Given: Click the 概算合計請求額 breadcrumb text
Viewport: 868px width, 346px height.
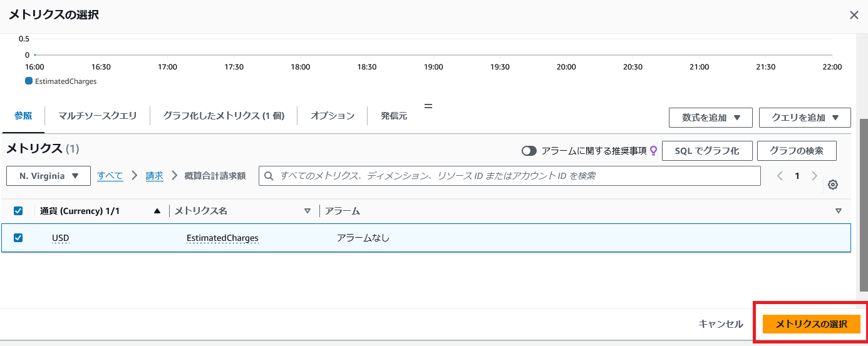Looking at the screenshot, I should (215, 176).
